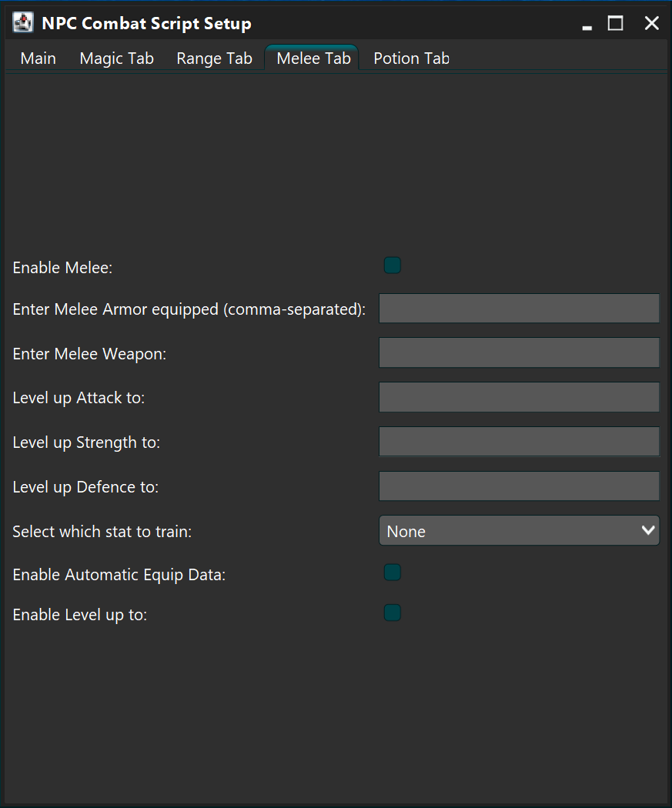Select the Level up Defence field
This screenshot has width=672, height=808.
click(x=519, y=486)
